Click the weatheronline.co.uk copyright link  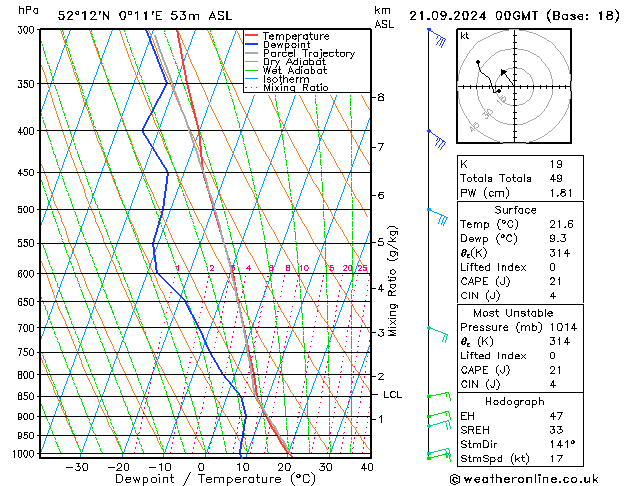(x=524, y=479)
